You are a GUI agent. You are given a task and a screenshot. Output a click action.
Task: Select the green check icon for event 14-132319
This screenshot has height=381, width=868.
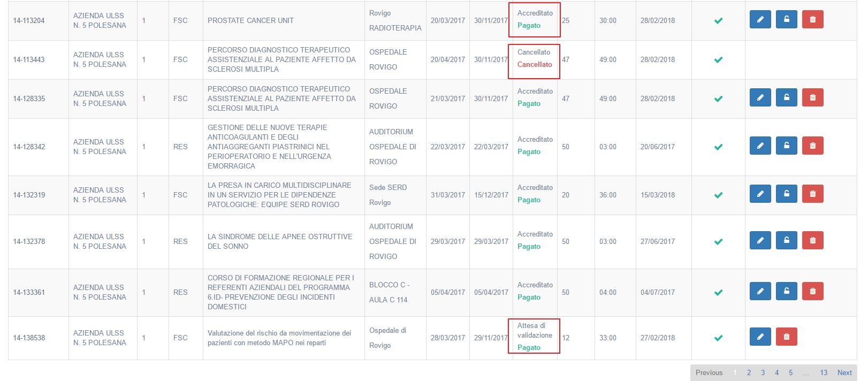pyautogui.click(x=718, y=195)
